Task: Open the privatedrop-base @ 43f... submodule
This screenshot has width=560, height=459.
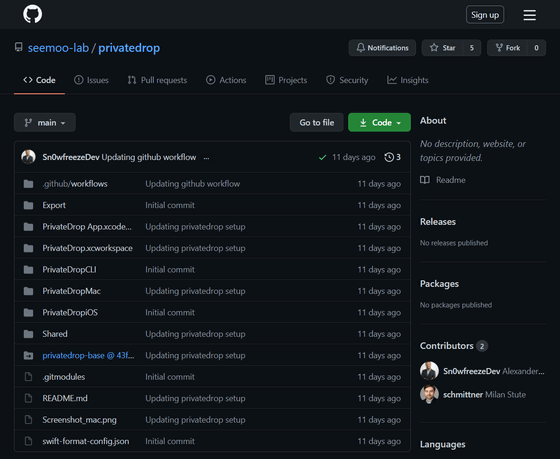Action: (x=88, y=355)
